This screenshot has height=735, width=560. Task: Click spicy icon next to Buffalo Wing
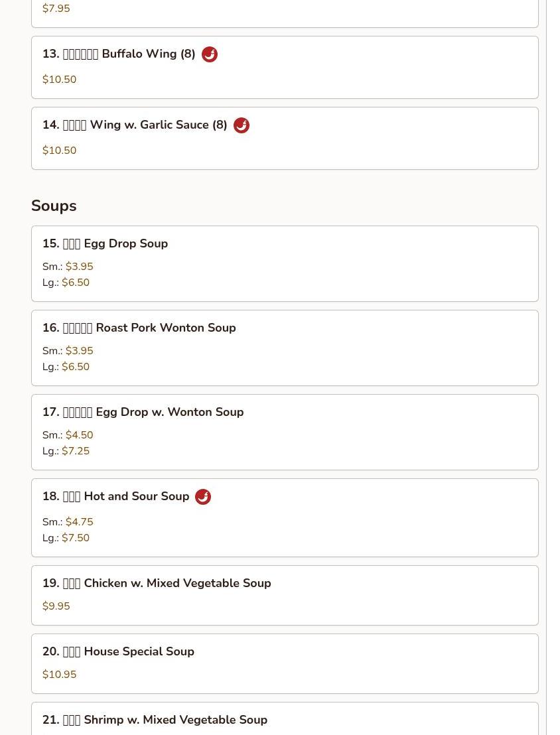pyautogui.click(x=210, y=54)
